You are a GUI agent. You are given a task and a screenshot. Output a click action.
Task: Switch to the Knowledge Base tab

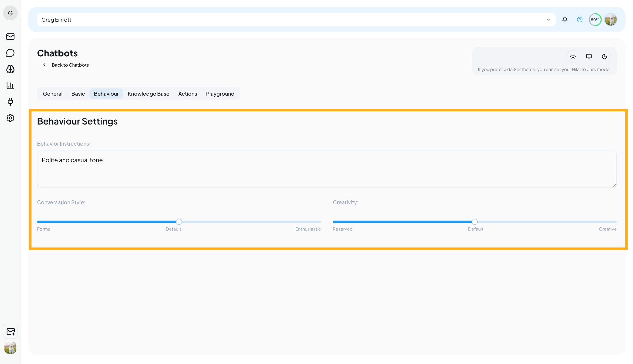[148, 94]
